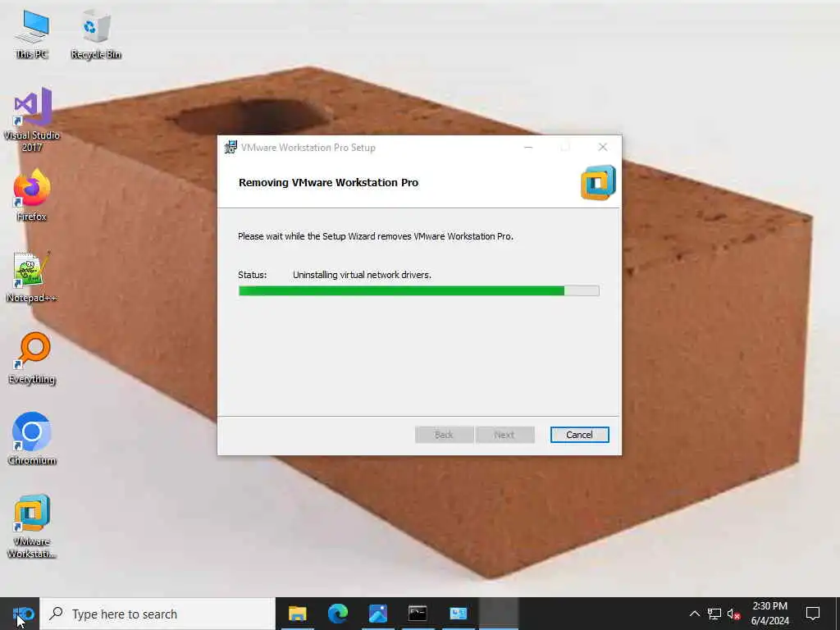Image resolution: width=840 pixels, height=630 pixels.
Task: Expand the hidden system tray icons
Action: tap(694, 614)
